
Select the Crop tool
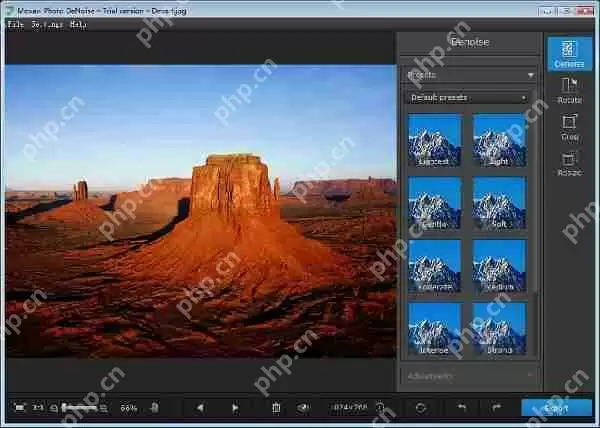[x=569, y=126]
